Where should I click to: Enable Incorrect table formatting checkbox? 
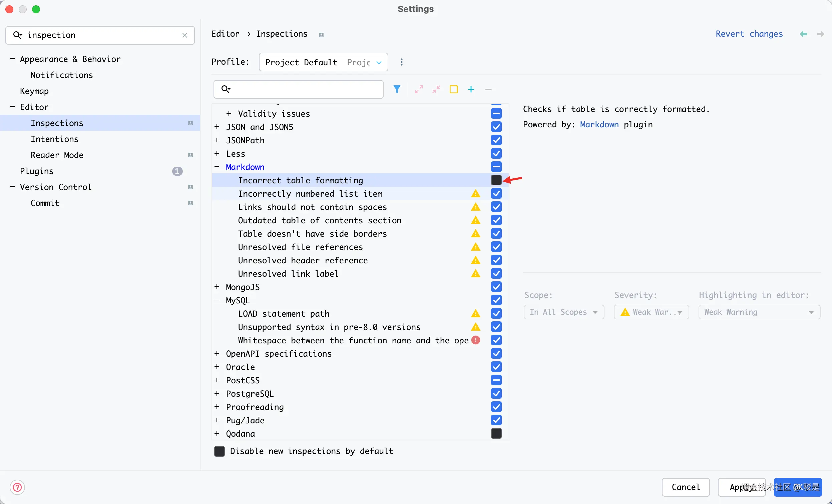click(x=496, y=180)
